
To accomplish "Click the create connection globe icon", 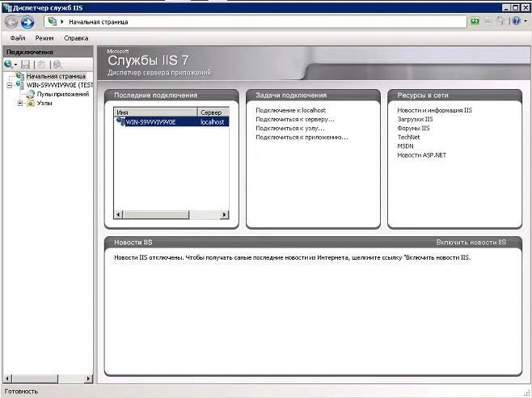I will [8, 64].
